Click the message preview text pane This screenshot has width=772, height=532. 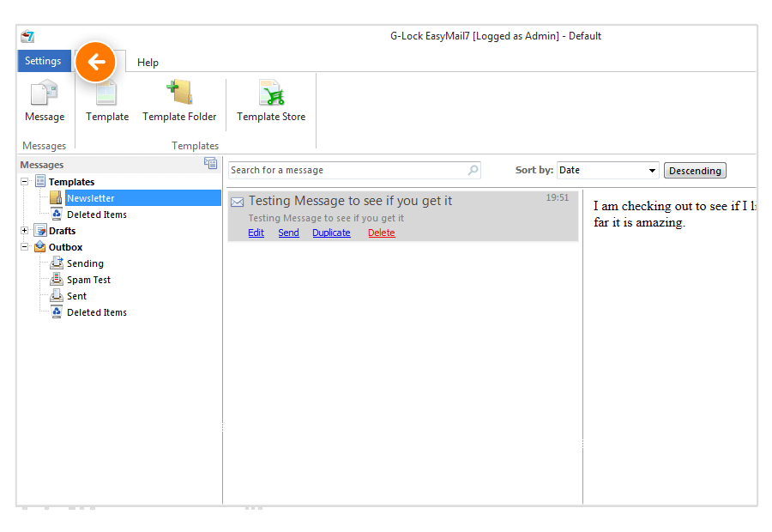click(x=671, y=345)
